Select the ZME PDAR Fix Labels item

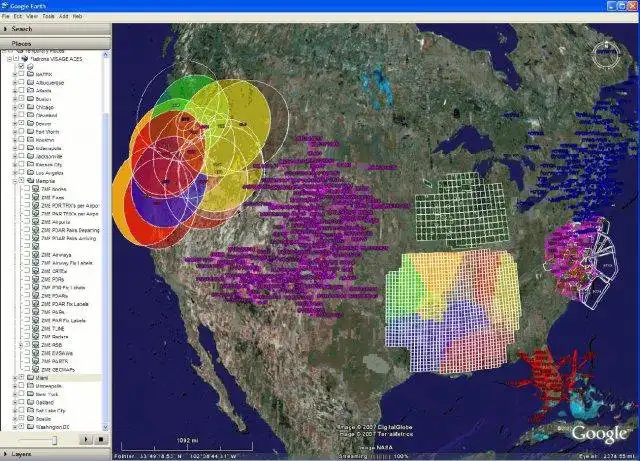64,304
